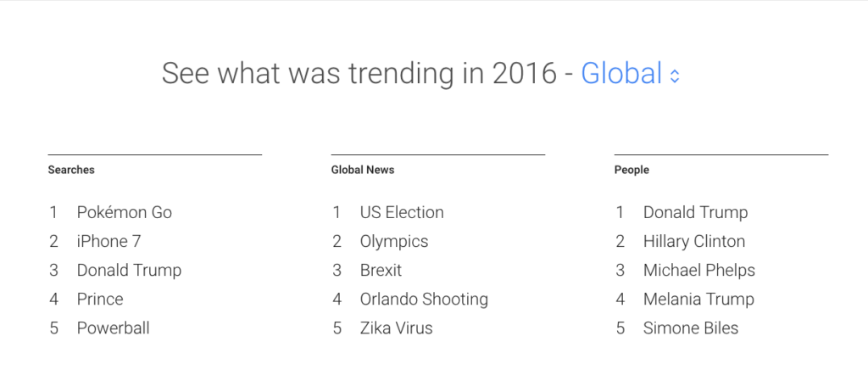Click the People column heading

[632, 170]
